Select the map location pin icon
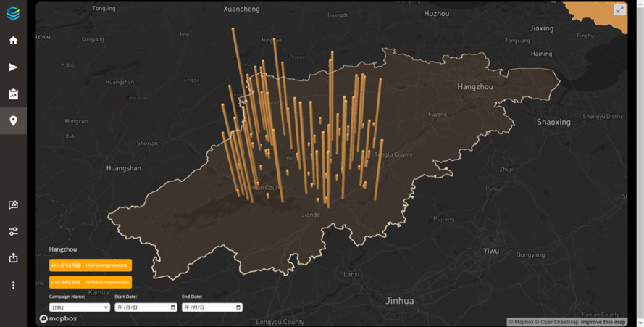 [13, 120]
